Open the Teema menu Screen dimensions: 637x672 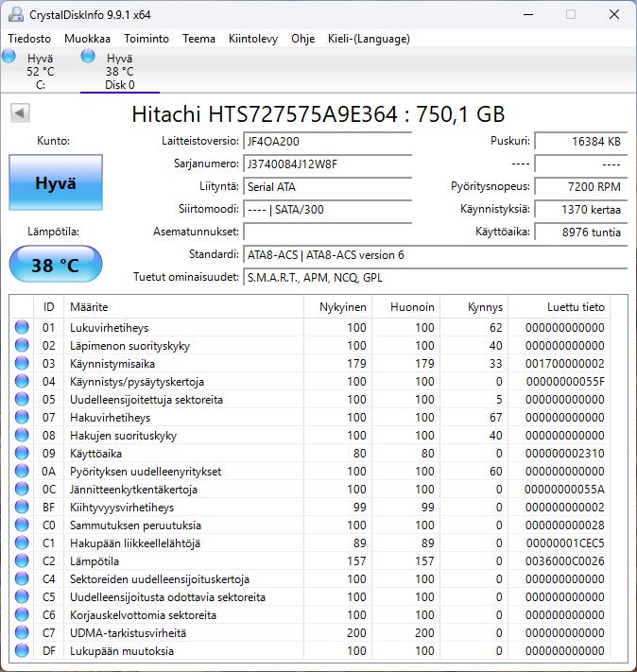pos(198,39)
